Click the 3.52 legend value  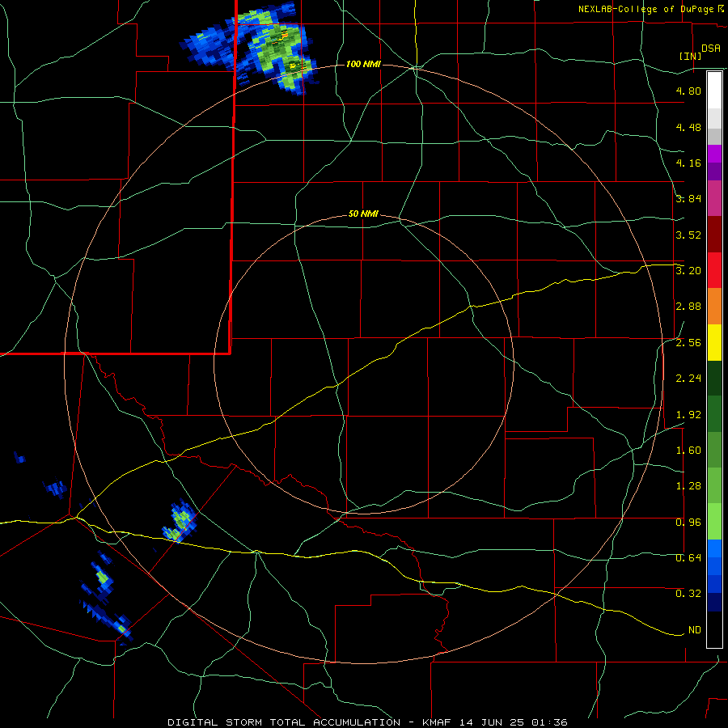pyautogui.click(x=688, y=235)
